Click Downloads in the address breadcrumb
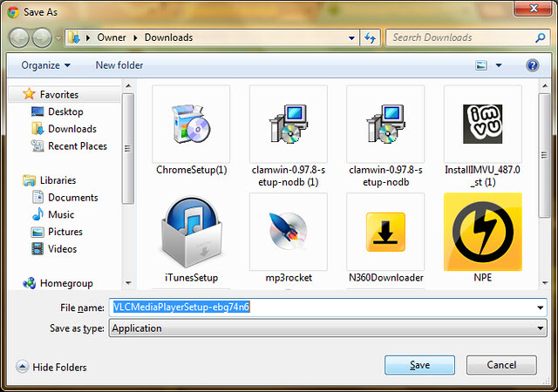 coord(168,37)
